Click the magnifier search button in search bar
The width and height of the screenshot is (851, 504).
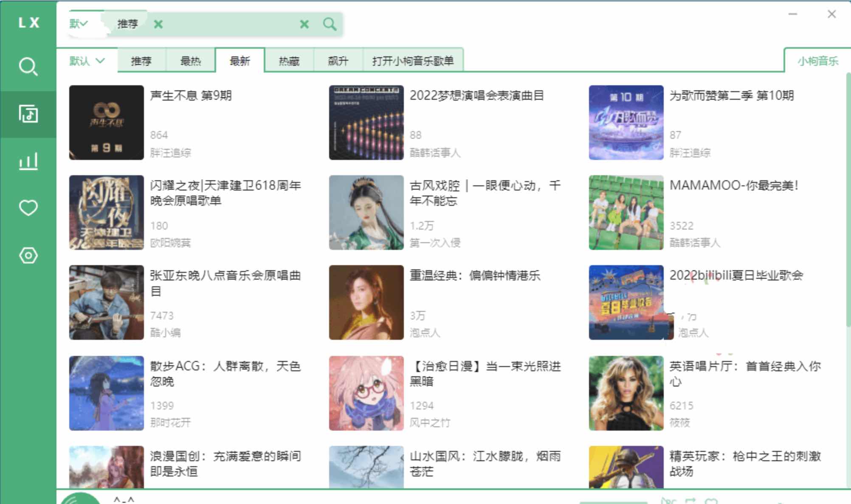click(x=330, y=24)
